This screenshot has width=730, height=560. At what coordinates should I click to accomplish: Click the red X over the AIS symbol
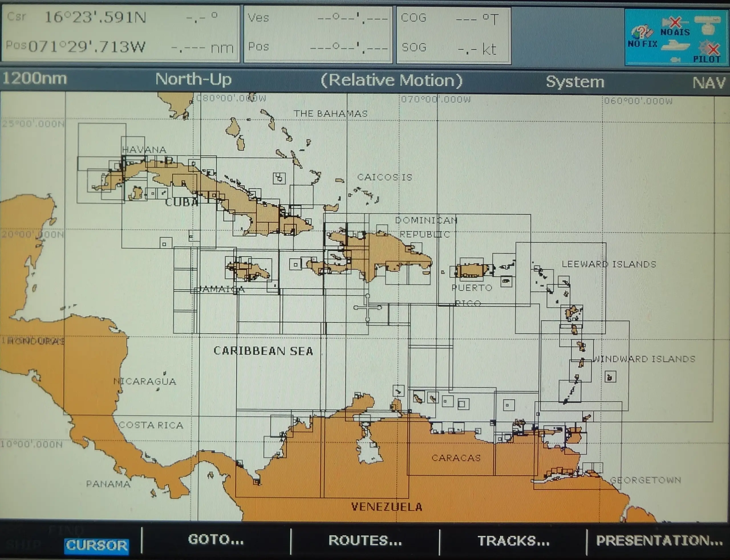[675, 22]
